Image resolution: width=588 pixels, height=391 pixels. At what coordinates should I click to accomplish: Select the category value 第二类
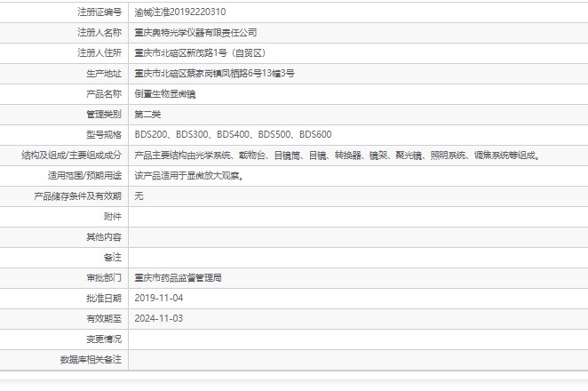click(147, 114)
